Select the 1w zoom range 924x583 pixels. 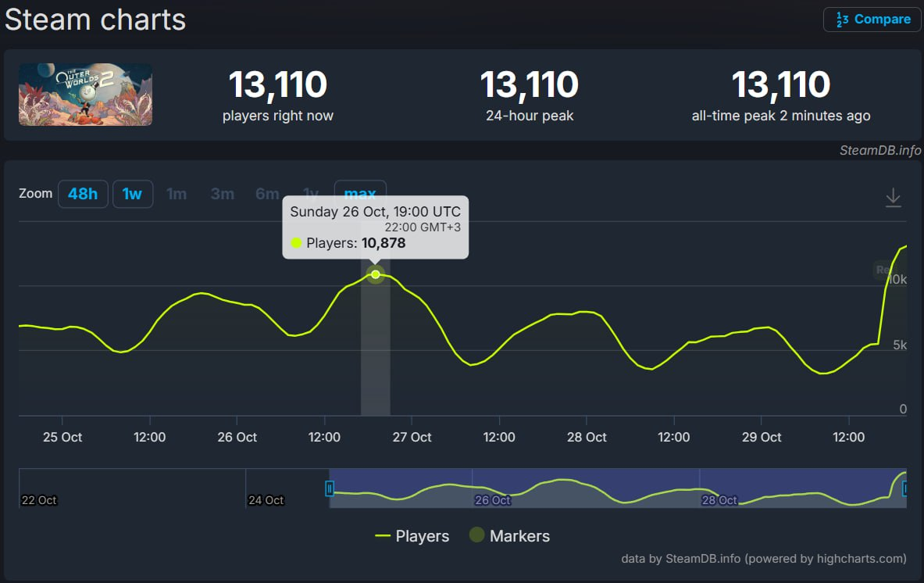click(133, 194)
